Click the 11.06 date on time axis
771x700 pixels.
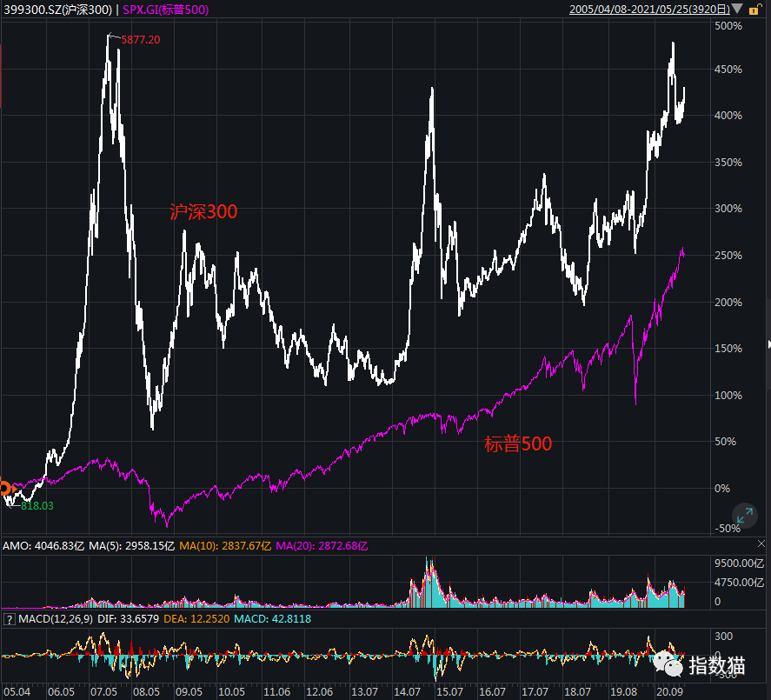point(276,691)
